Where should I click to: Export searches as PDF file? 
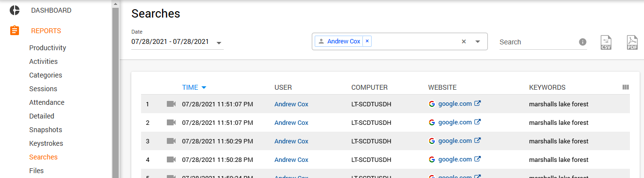632,42
